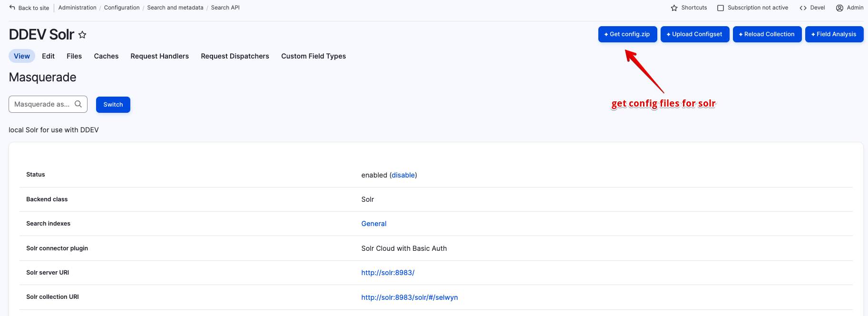This screenshot has height=316, width=868.
Task: Click the 'Solr server URI' label
Action: pyautogui.click(x=48, y=273)
